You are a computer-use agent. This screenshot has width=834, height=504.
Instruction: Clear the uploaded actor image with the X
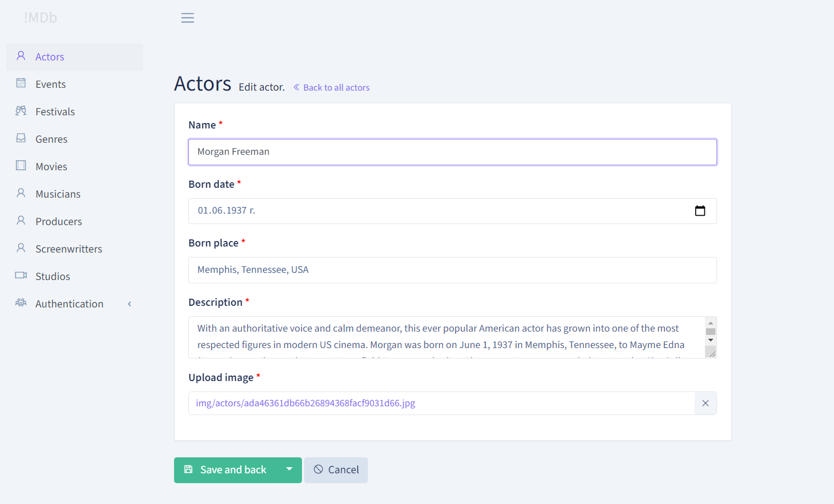point(705,403)
